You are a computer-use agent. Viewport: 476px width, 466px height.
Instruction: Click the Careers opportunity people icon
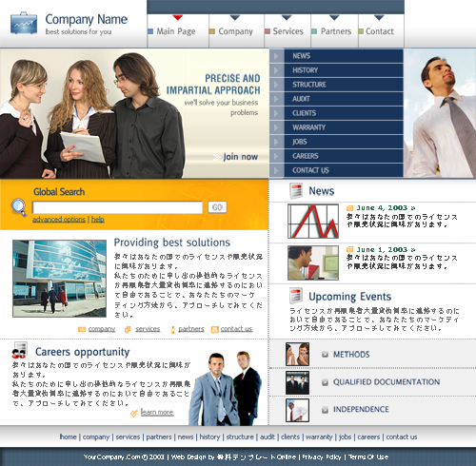point(20,350)
